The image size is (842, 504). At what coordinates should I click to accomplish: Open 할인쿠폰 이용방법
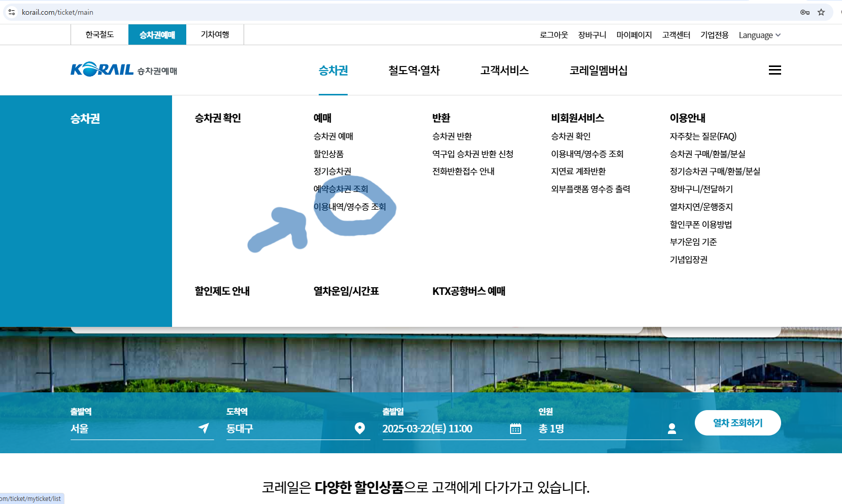click(701, 224)
